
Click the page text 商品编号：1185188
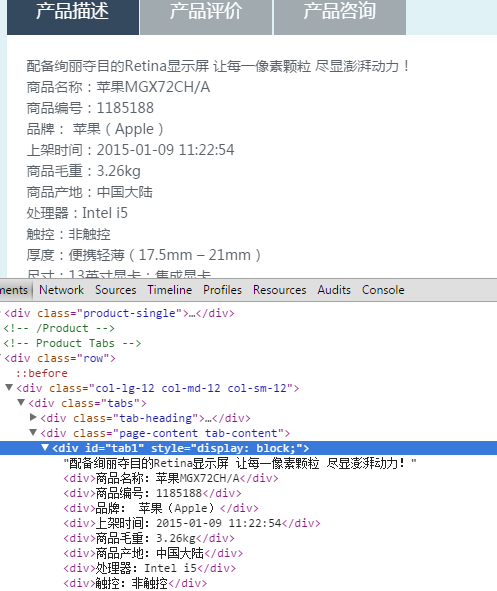click(90, 108)
